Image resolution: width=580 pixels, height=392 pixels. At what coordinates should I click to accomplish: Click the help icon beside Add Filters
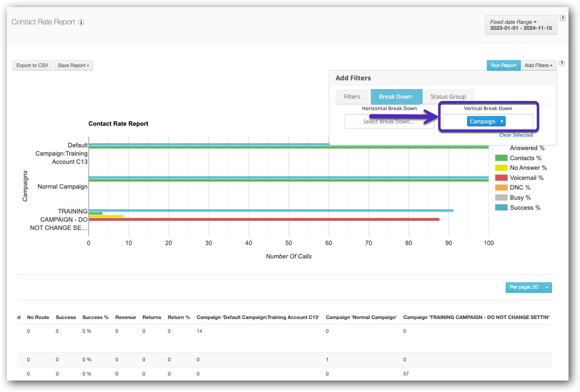[x=562, y=64]
